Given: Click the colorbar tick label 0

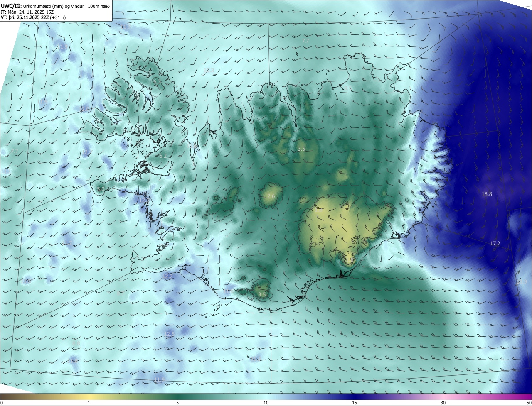Looking at the screenshot, I should pos(2,403).
